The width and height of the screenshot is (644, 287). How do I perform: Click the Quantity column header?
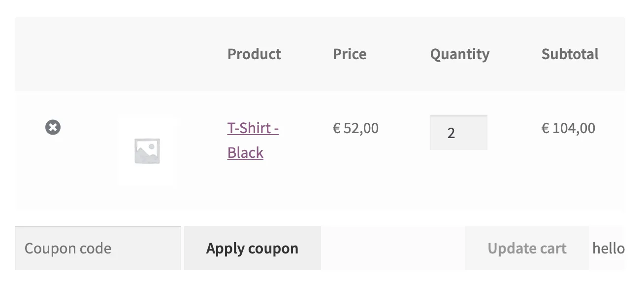click(x=460, y=54)
